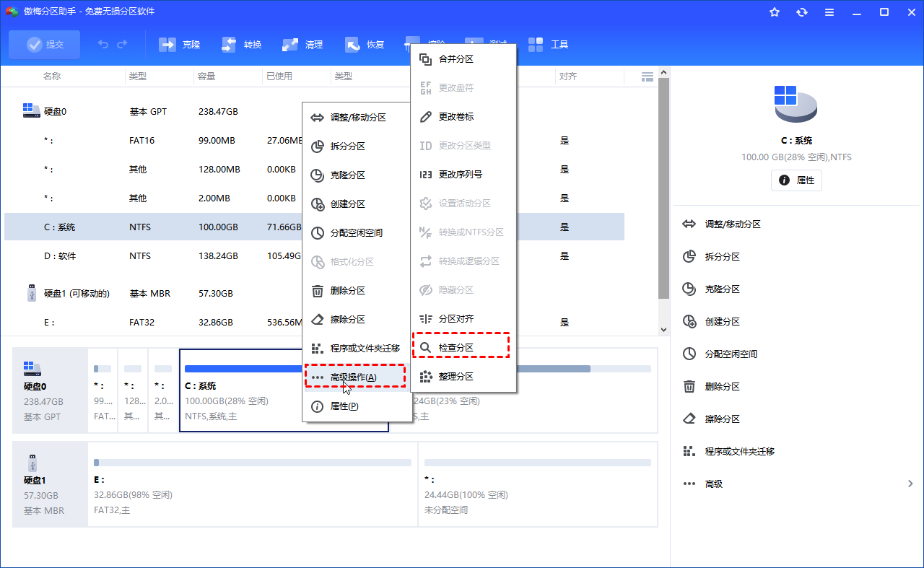Click the refresh icon in title bar
The width and height of the screenshot is (924, 568).
[x=802, y=12]
